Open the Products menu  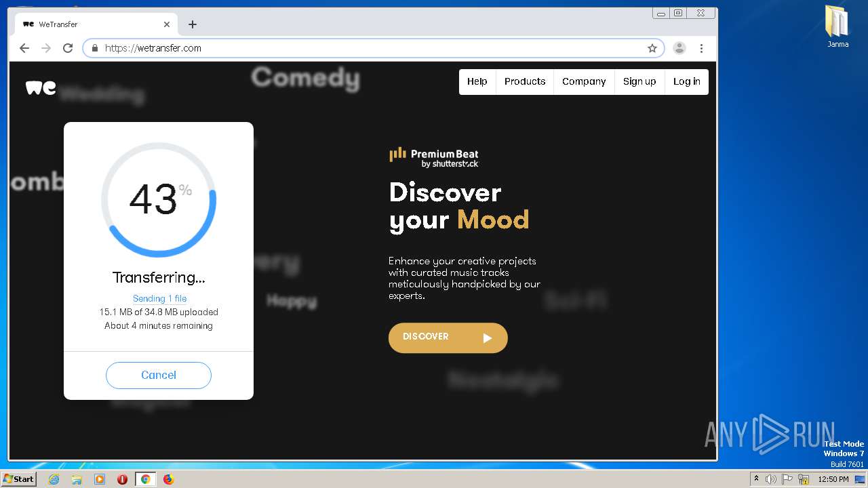(x=525, y=81)
